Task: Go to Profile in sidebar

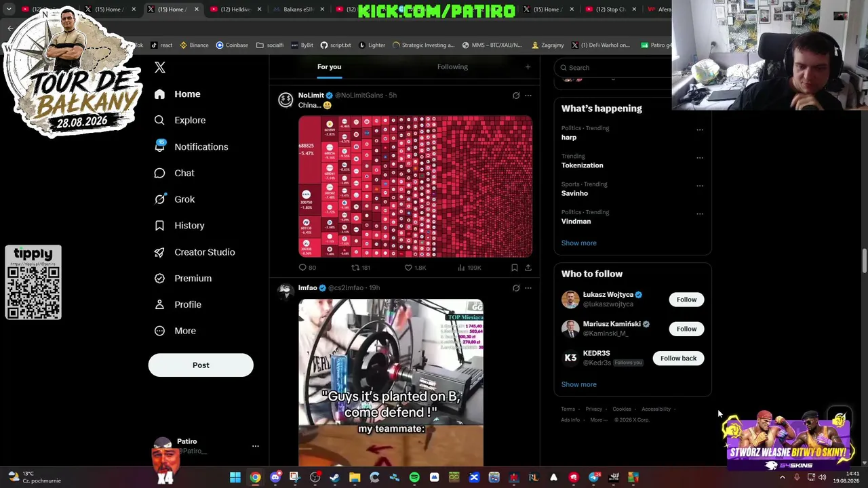Action: [x=178, y=304]
